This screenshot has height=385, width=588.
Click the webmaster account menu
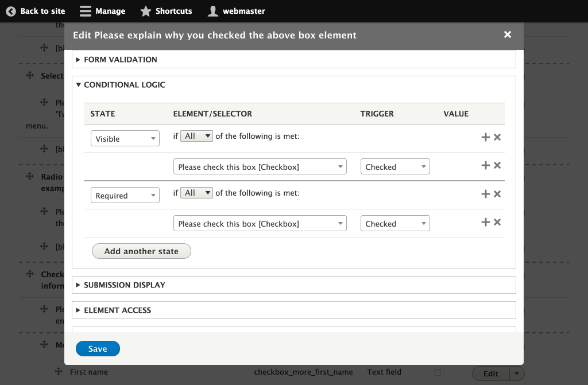pos(237,11)
